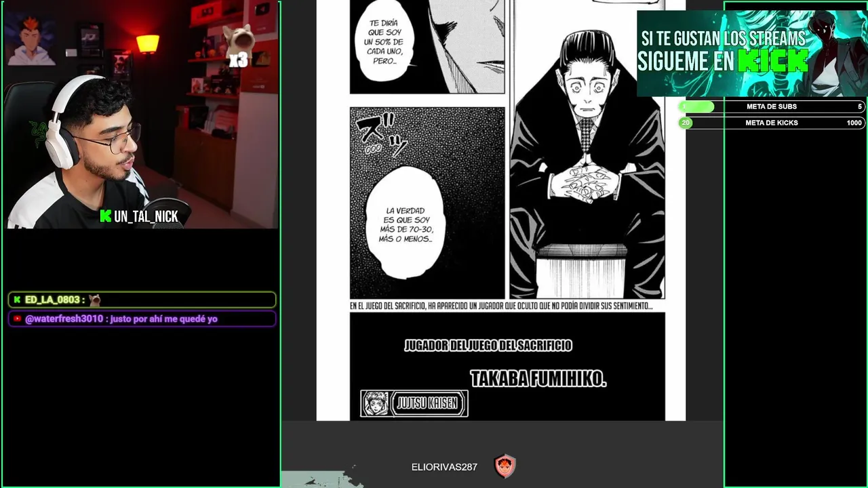Screen dimensions: 868x488
Task: Click the shield badge beside ELIORIVAS287
Action: tap(505, 466)
